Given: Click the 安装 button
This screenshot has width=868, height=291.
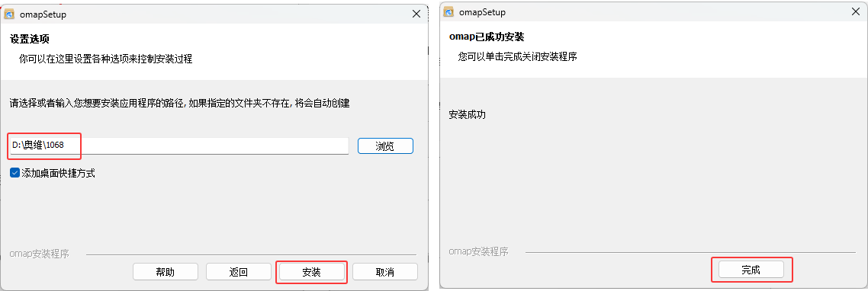Looking at the screenshot, I should click(x=312, y=272).
